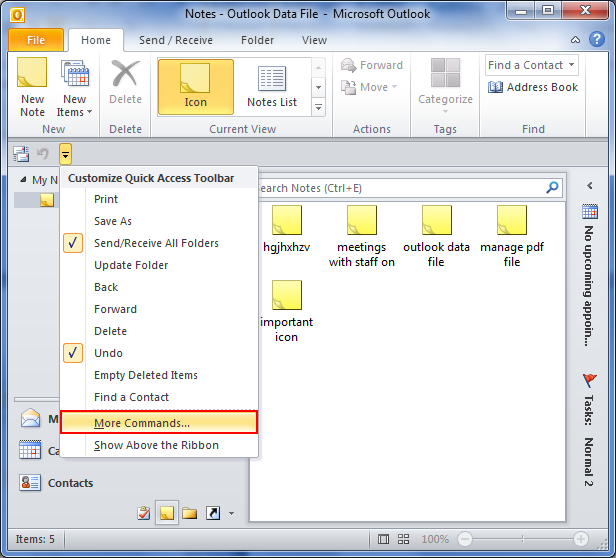616x558 pixels.
Task: Expand the Find a Contact dropdown arrow
Action: point(572,65)
